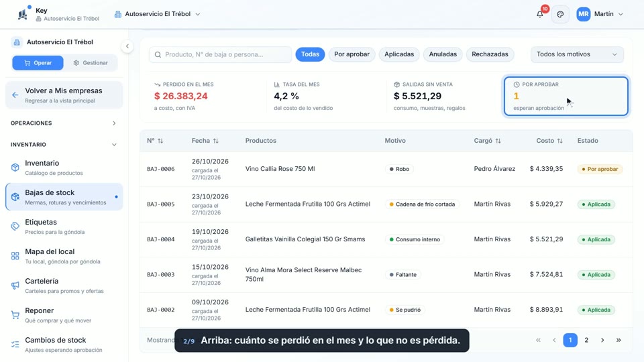This screenshot has height=362, width=644.
Task: Expand the Operaciones section
Action: pos(63,123)
